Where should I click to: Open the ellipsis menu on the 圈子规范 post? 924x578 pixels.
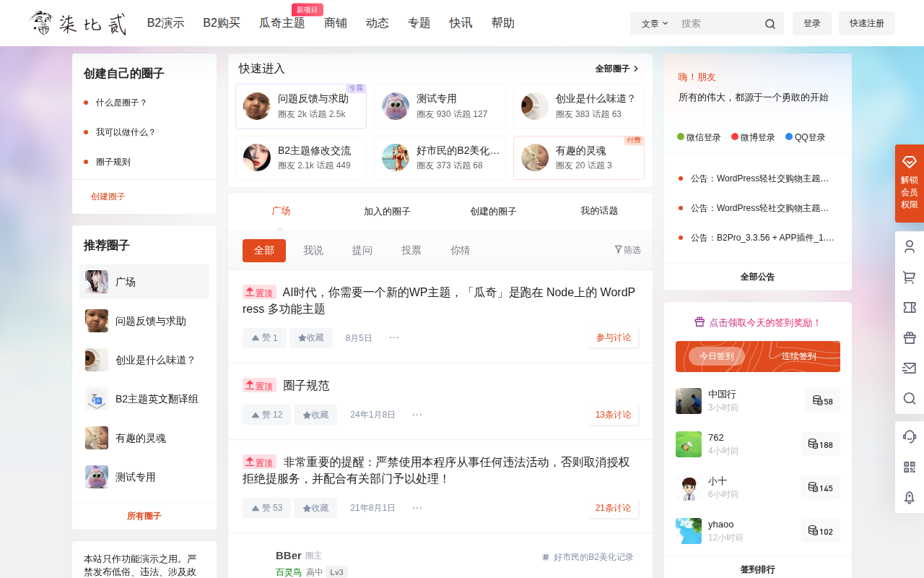[417, 415]
